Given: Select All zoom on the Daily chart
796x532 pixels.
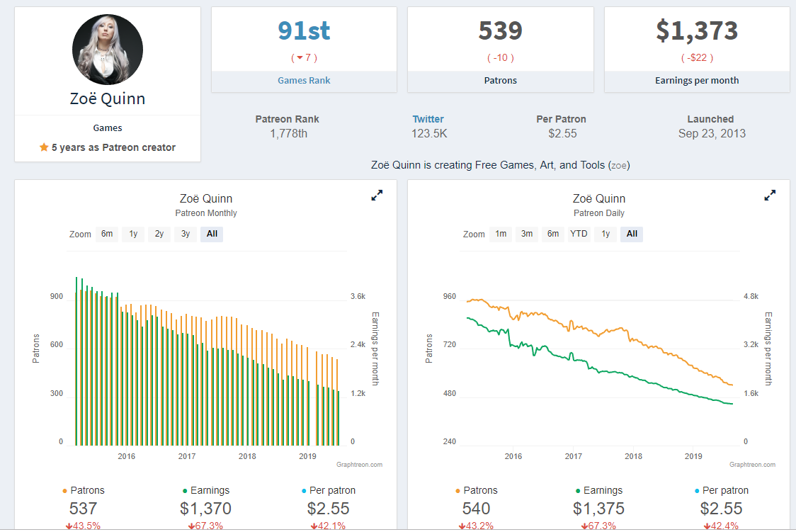Looking at the screenshot, I should point(632,234).
